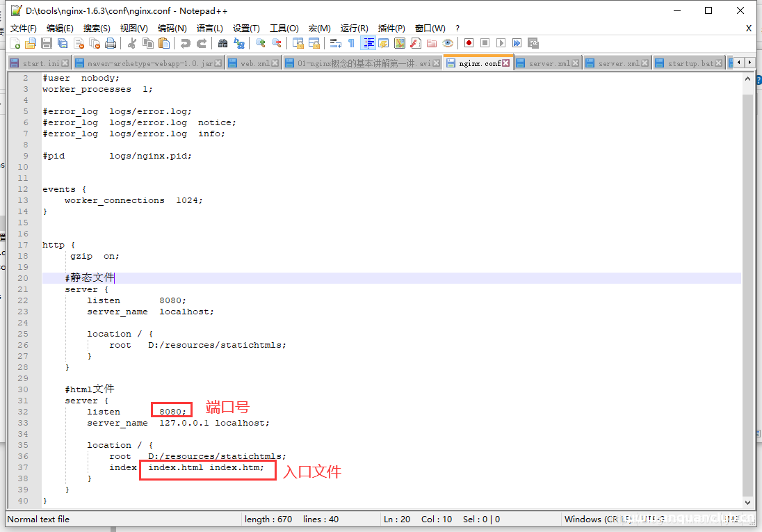The width and height of the screenshot is (762, 532).
Task: Print the current document from toolbar
Action: coord(111,43)
